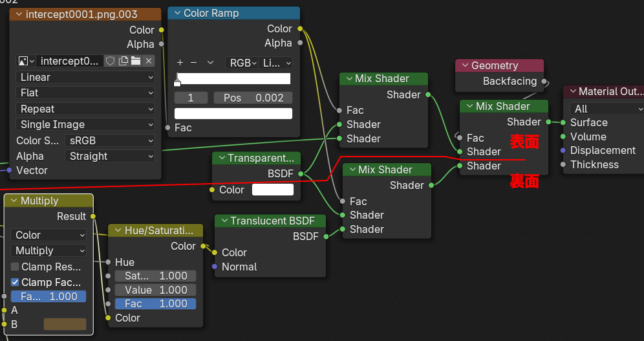Image resolution: width=644 pixels, height=341 pixels.
Task: Enable the Clamp Result checkbox
Action: click(15, 267)
